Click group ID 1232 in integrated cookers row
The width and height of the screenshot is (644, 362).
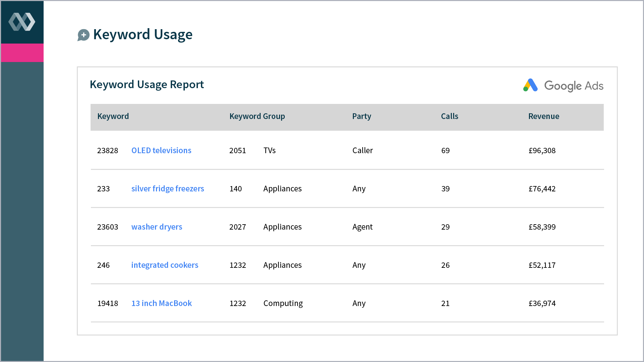237,265
